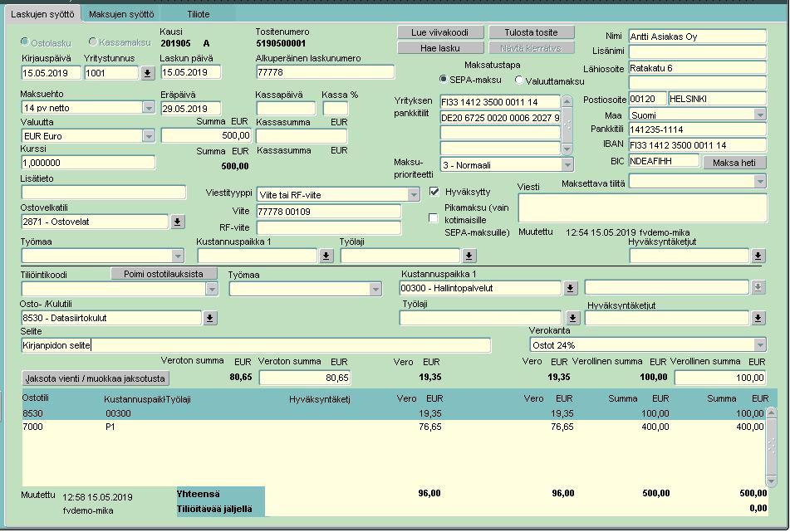Open the Maa Suomi dropdown
This screenshot has height=532, width=790.
(760, 115)
